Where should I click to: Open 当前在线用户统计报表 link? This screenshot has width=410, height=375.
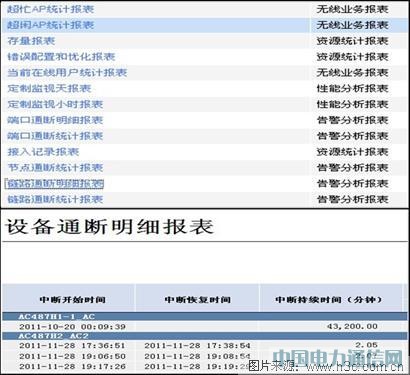coord(67,73)
